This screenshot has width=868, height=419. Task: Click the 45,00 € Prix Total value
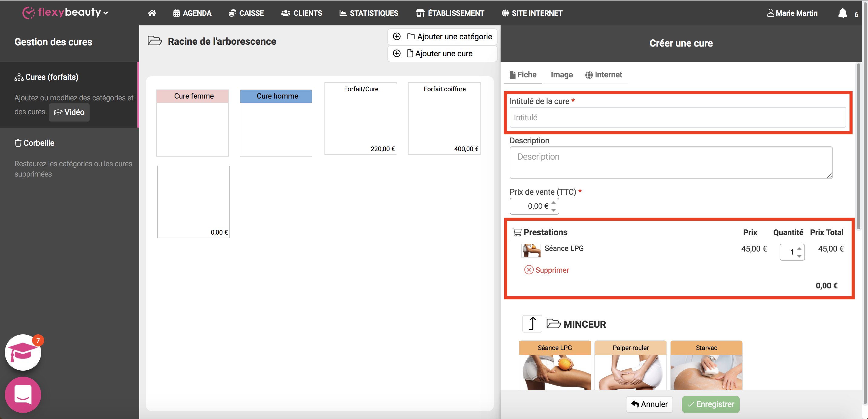(x=830, y=249)
